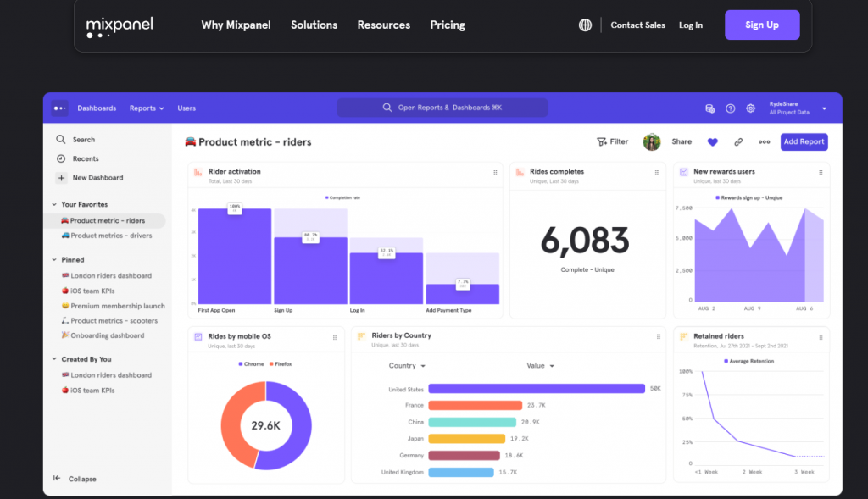Click the Filter button label
This screenshot has width=868, height=499.
(x=619, y=141)
